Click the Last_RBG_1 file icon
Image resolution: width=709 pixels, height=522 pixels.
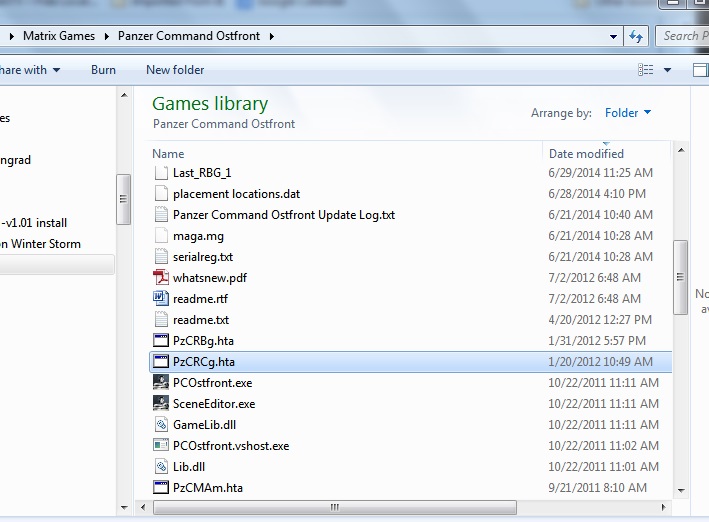(x=161, y=173)
